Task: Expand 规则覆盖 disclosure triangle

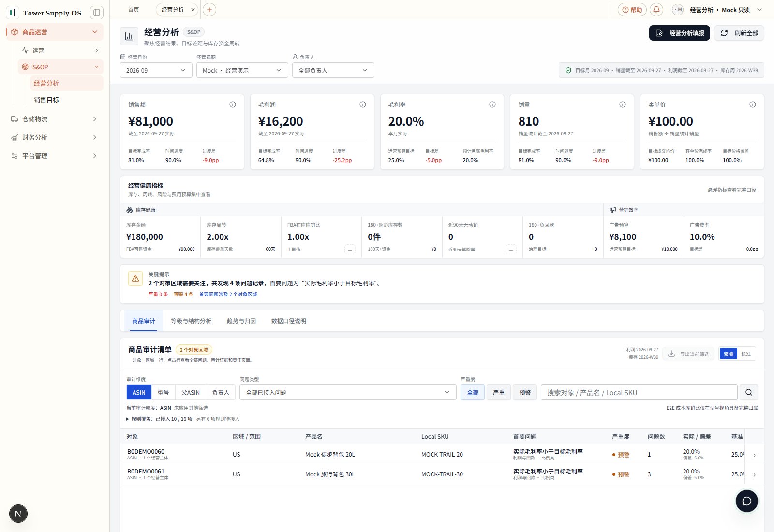Action: pos(128,419)
